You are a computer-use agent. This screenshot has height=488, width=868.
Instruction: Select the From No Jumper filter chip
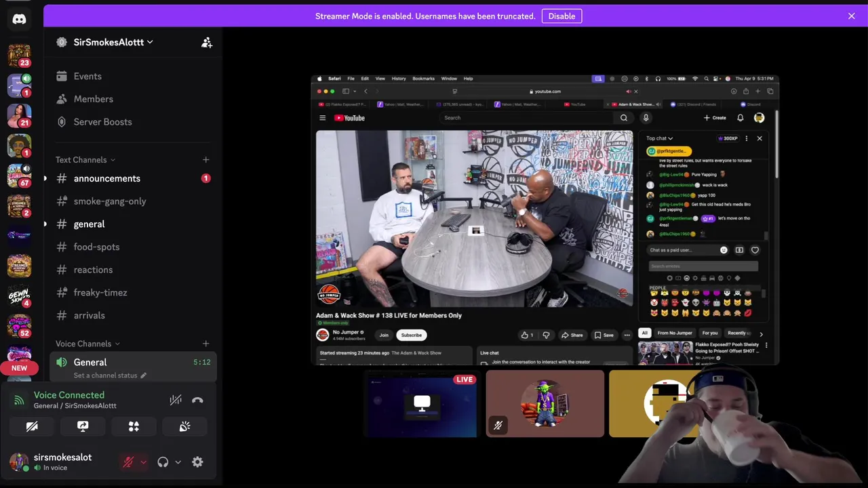coord(675,333)
